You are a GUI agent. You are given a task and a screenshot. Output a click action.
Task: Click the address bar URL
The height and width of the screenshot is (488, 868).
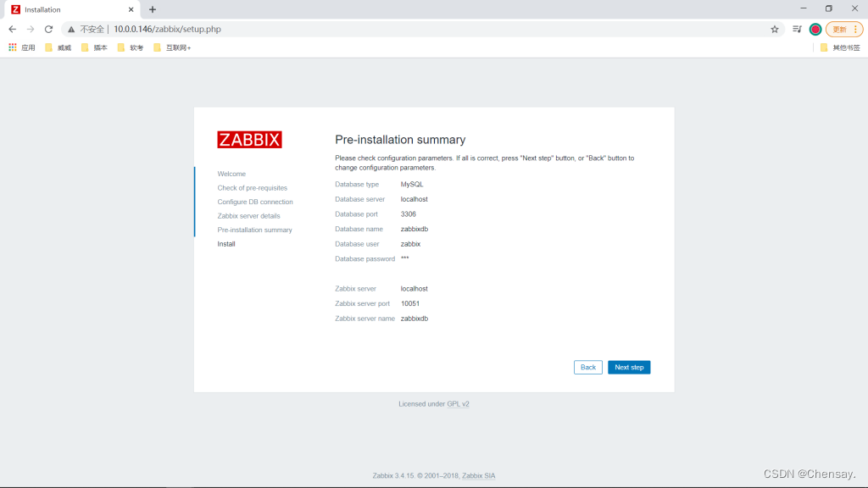coord(167,30)
